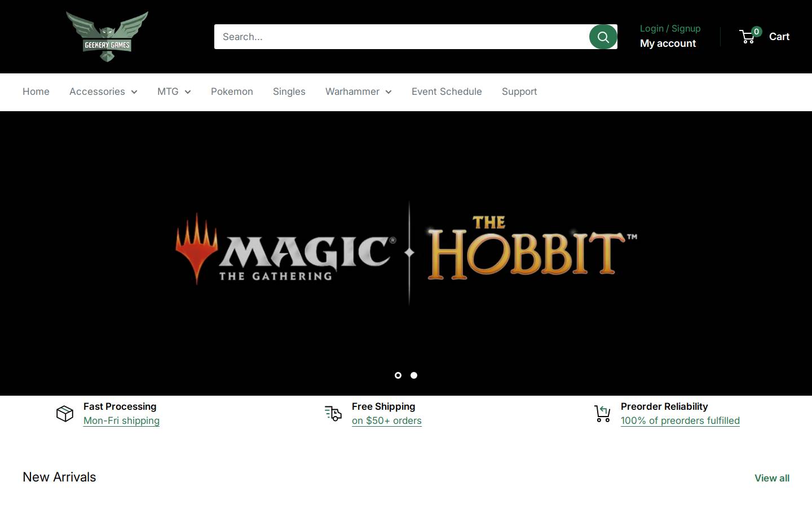
Task: Click View all for New Arrivals
Action: (772, 478)
